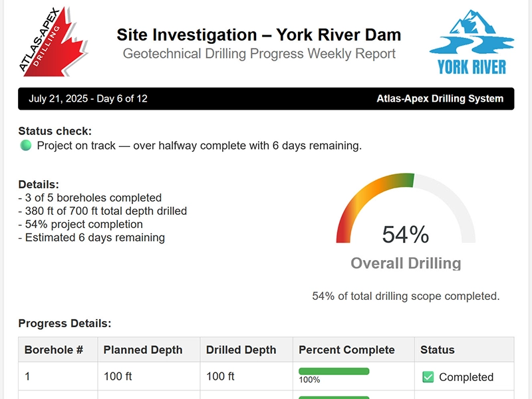Select the Borehole # column header
The width and height of the screenshot is (532, 399).
pyautogui.click(x=54, y=350)
